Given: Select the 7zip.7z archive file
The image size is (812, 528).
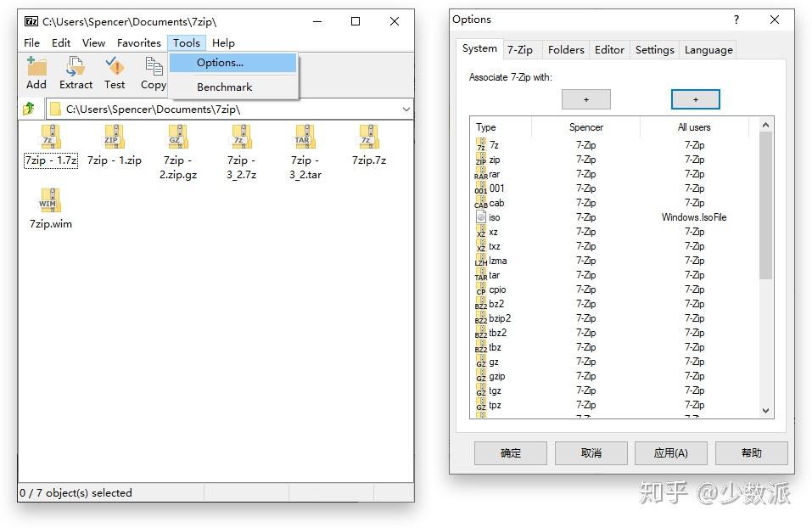Looking at the screenshot, I should coord(369,146).
